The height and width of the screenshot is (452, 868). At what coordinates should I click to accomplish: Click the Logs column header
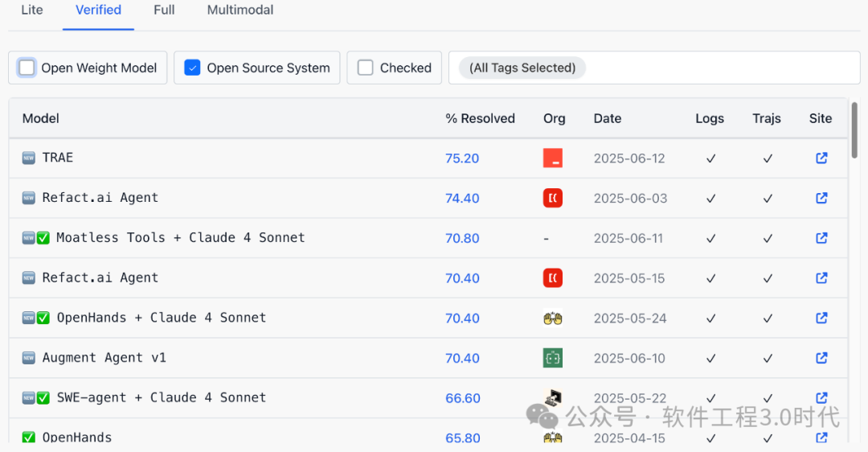point(710,118)
